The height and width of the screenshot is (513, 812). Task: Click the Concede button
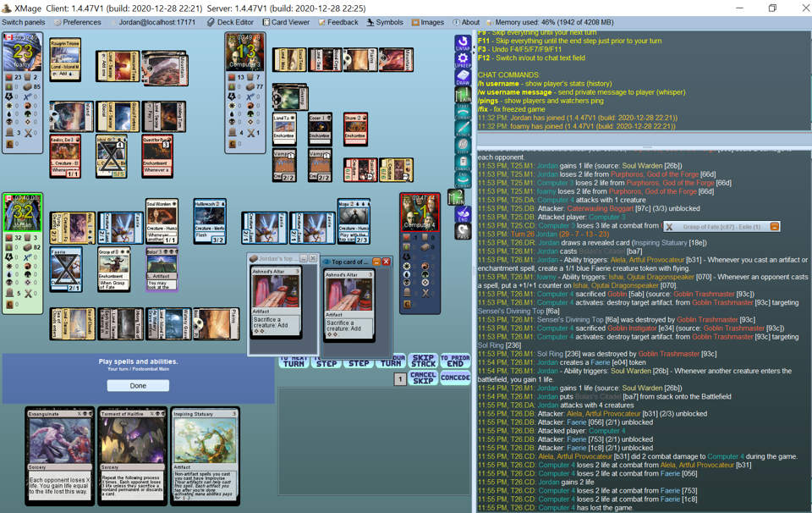455,378
